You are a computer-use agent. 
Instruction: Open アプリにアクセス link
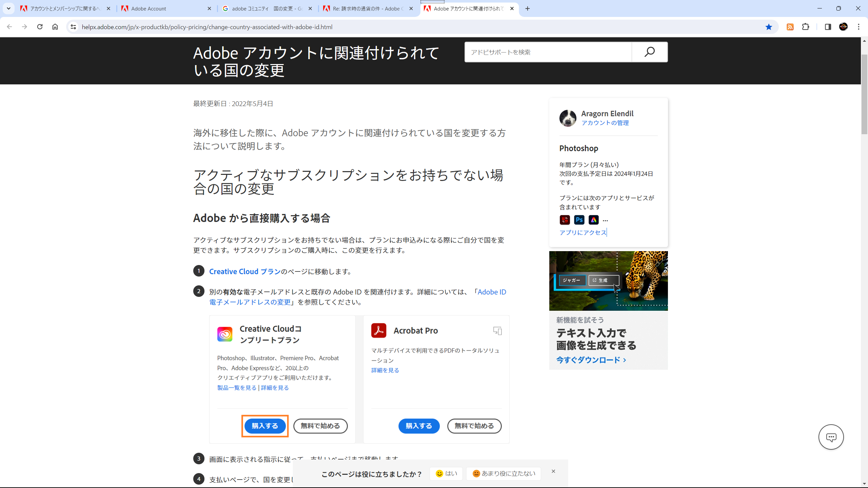583,232
